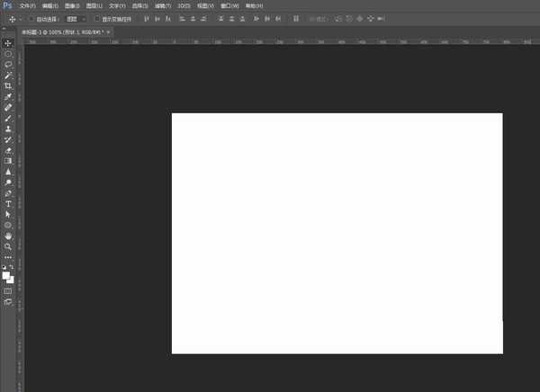Open the 窗口(W) menu
Image resolution: width=540 pixels, height=392 pixels.
[229, 5]
